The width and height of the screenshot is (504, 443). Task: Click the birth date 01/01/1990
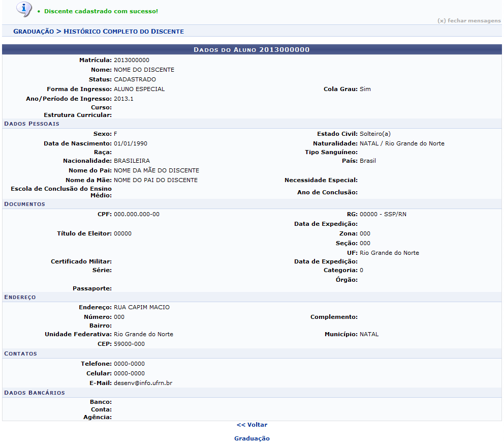coord(131,143)
